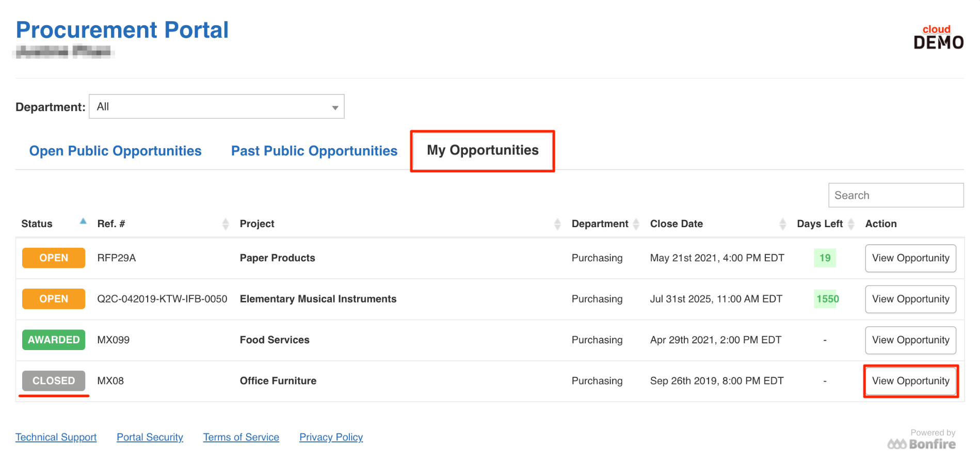Sort by Department column arrows
The width and height of the screenshot is (980, 460).
pos(636,224)
